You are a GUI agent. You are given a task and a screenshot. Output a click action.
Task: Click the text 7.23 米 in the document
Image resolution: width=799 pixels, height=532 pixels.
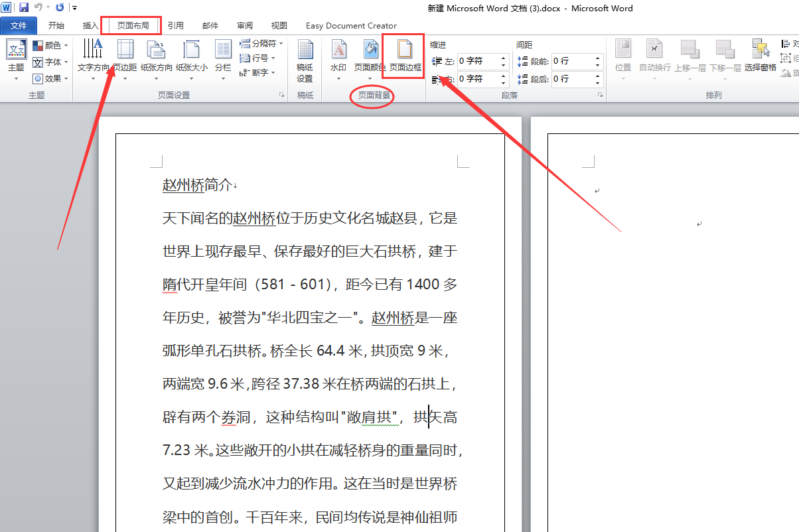pyautogui.click(x=186, y=450)
